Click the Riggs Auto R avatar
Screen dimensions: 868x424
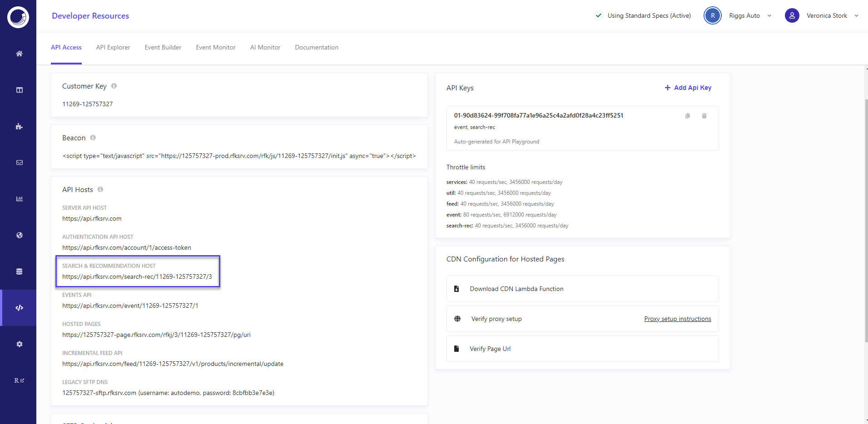[x=713, y=15]
